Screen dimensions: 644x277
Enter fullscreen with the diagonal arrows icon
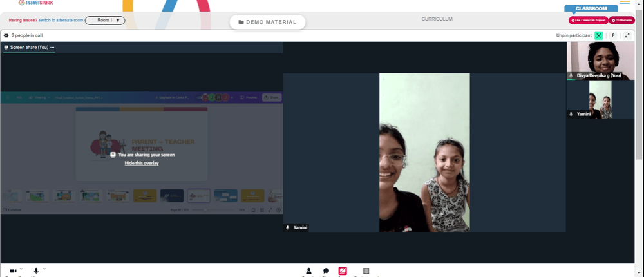coord(627,36)
